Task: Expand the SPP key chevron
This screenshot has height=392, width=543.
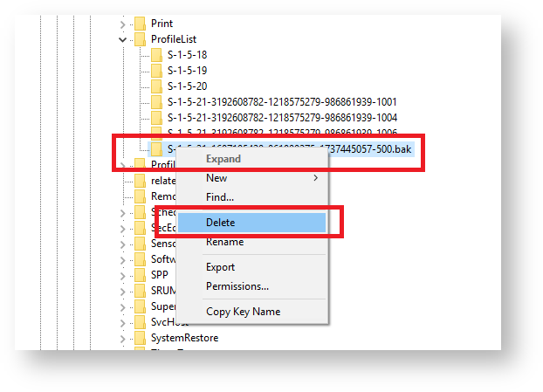Action: pos(122,276)
